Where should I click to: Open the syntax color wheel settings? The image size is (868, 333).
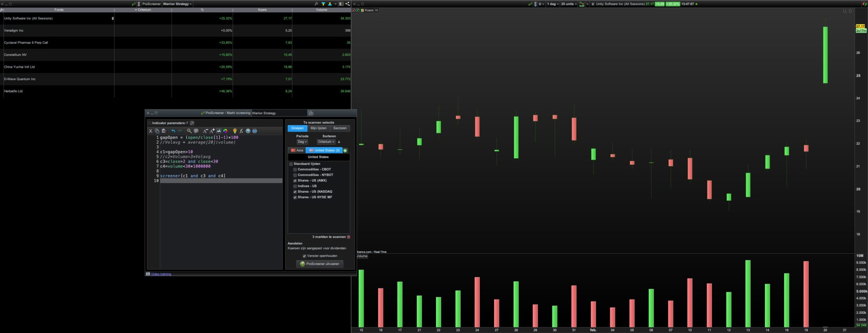tap(225, 131)
